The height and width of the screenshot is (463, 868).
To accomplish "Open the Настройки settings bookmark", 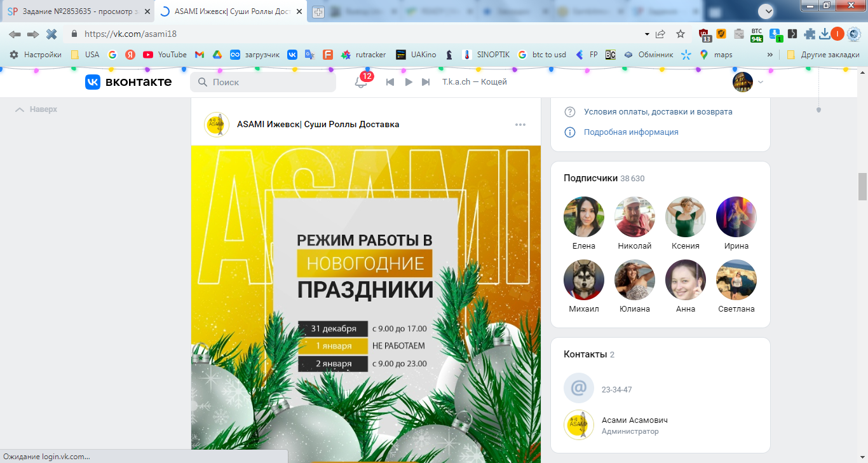I will pos(36,55).
